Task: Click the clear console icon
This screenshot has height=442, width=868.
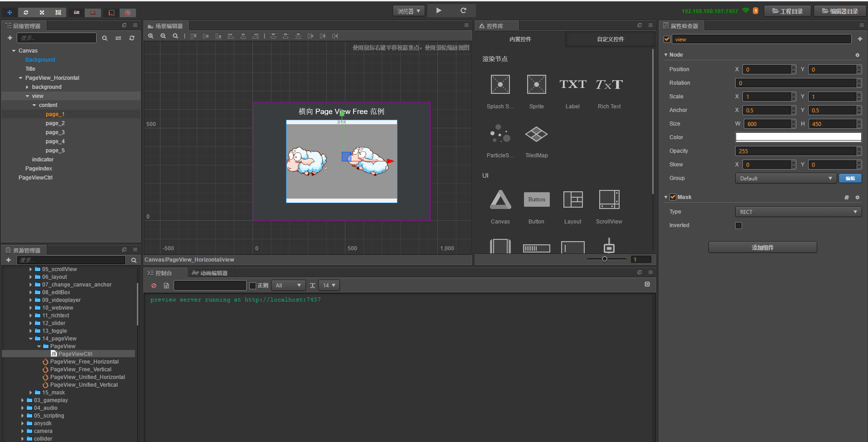Action: 154,286
